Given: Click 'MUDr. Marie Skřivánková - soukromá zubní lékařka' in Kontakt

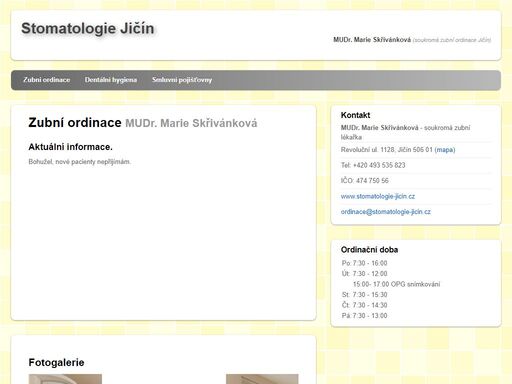Looking at the screenshot, I should [405, 132].
